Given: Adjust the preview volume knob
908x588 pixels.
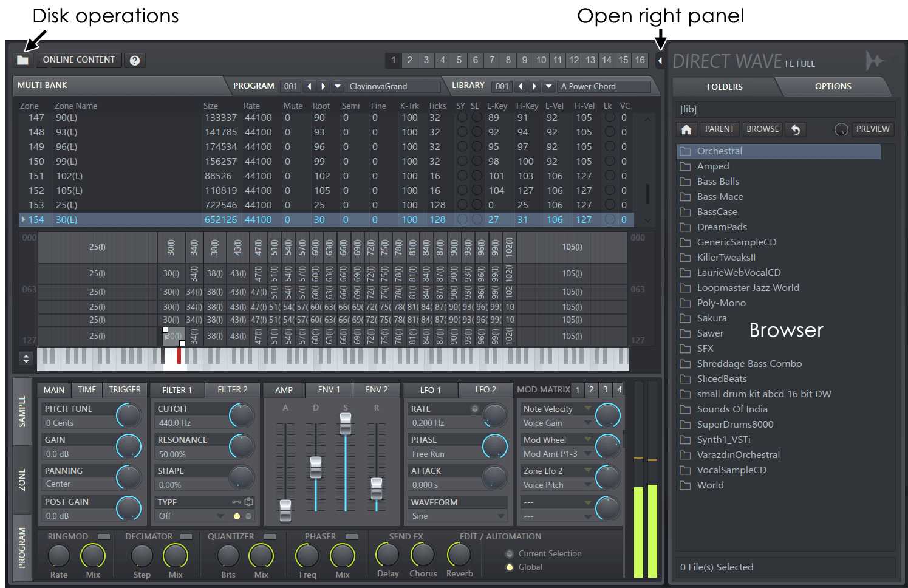Looking at the screenshot, I should 841,129.
